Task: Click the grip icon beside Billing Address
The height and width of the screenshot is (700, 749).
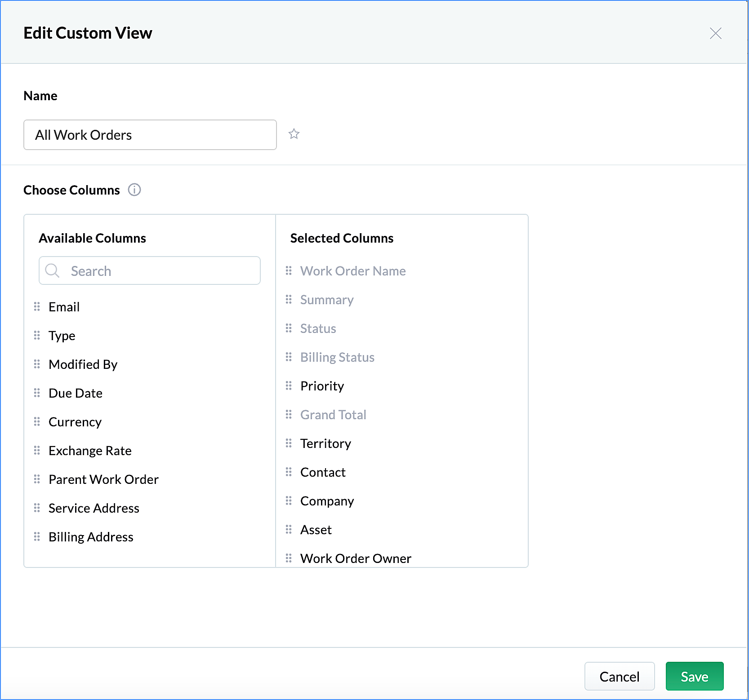Action: [37, 537]
